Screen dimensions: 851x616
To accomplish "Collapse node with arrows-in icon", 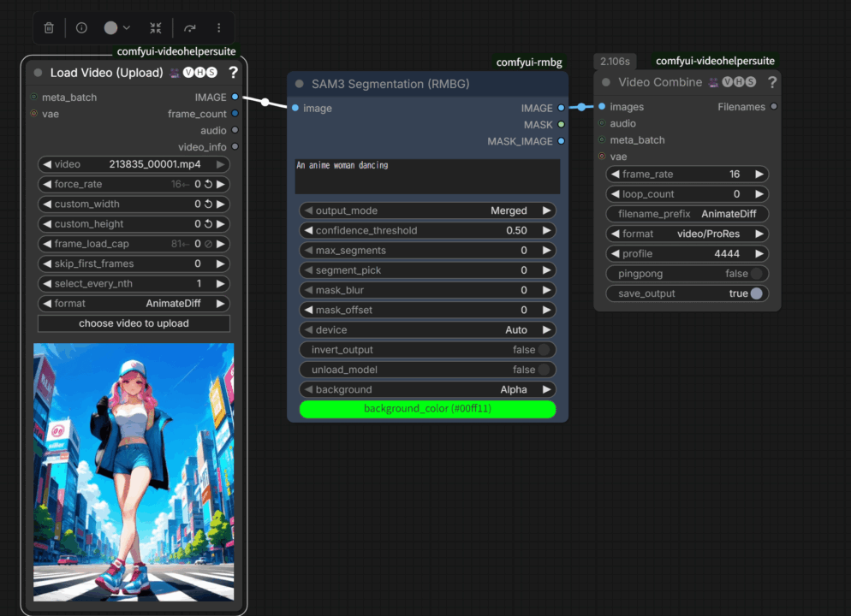I will coord(156,27).
